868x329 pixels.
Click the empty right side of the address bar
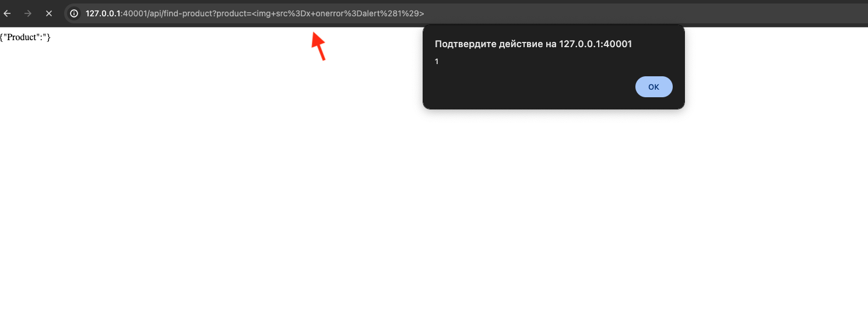pos(641,13)
